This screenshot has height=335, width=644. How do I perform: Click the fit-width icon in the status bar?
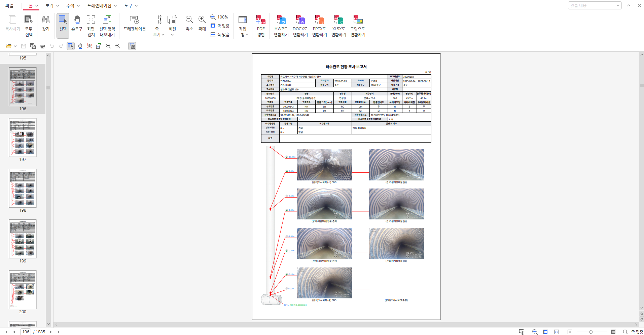[x=557, y=332]
